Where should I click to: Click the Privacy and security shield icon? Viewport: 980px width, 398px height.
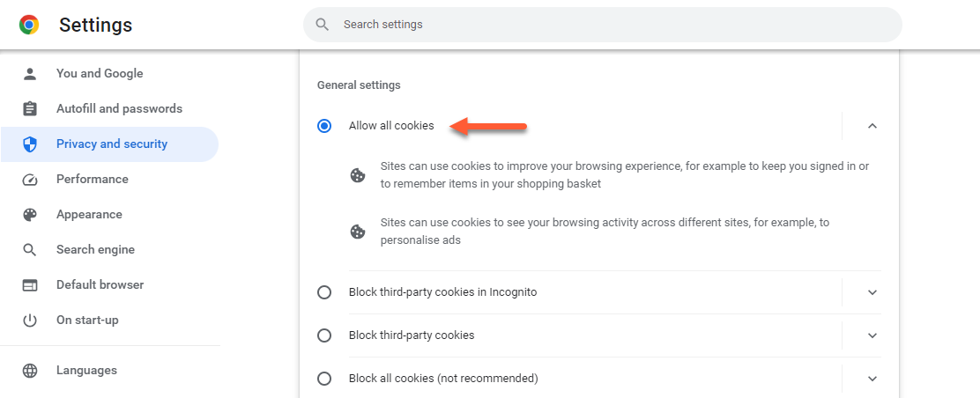(30, 144)
